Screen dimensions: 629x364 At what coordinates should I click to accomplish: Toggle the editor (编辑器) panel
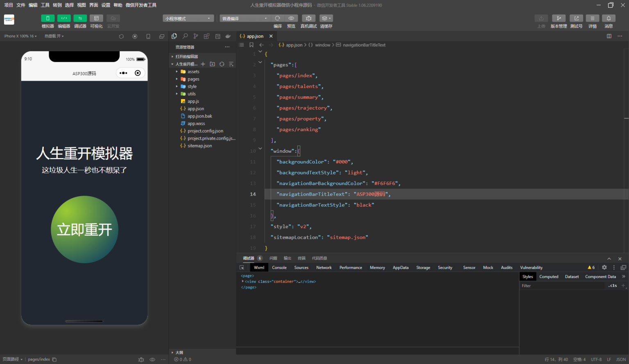pos(64,18)
